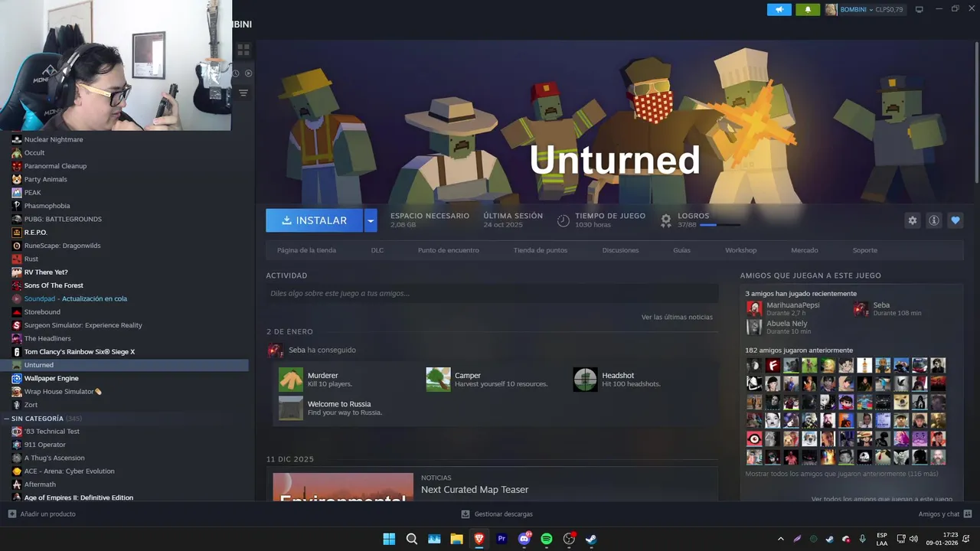
Task: Click the activity status input field
Action: tap(492, 293)
